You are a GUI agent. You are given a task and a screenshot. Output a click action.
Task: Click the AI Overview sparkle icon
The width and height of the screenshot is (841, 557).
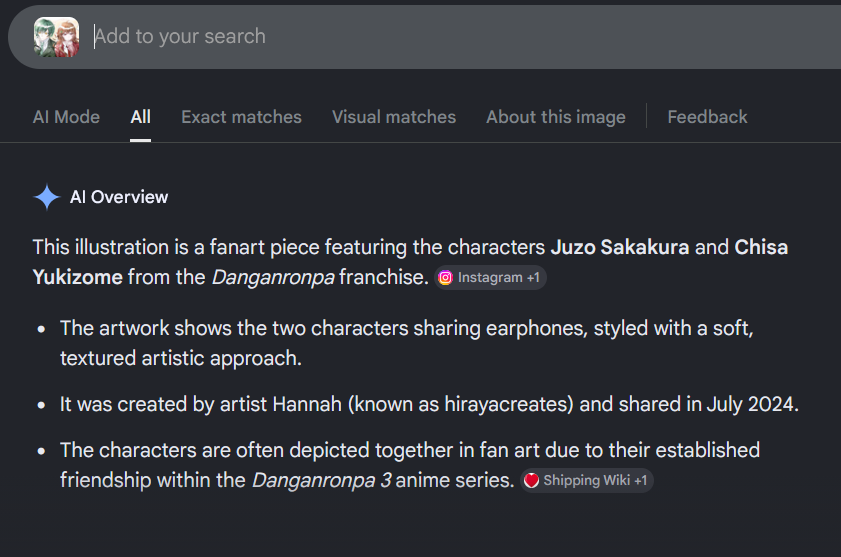pyautogui.click(x=47, y=197)
